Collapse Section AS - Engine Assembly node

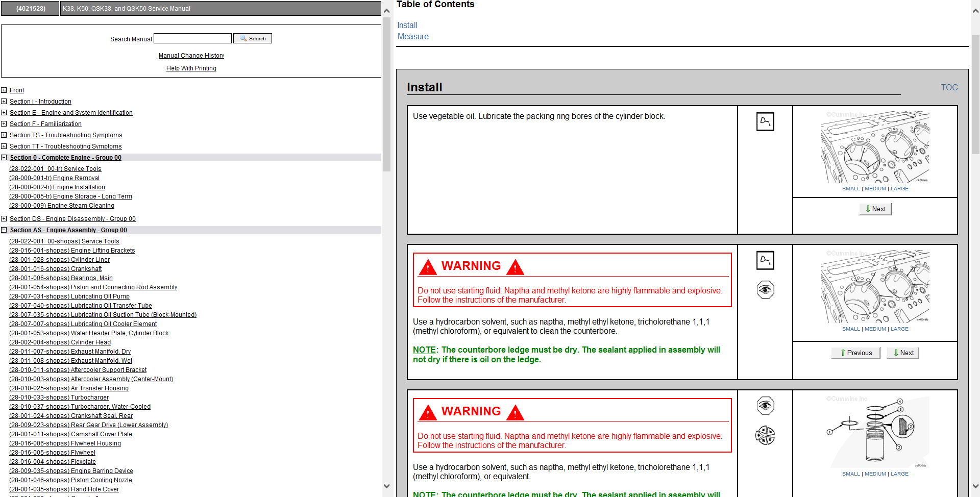pyautogui.click(x=4, y=230)
